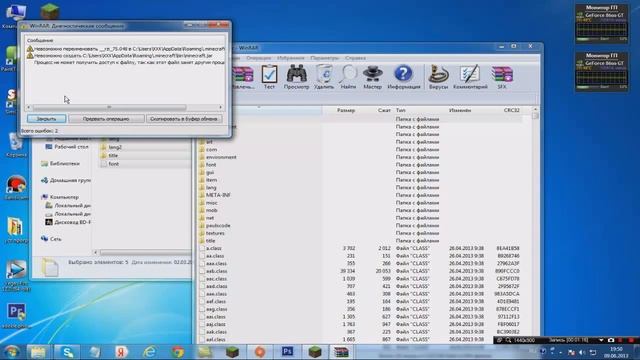
Task: Open Информация question-mark toolbar icon
Action: 403,77
